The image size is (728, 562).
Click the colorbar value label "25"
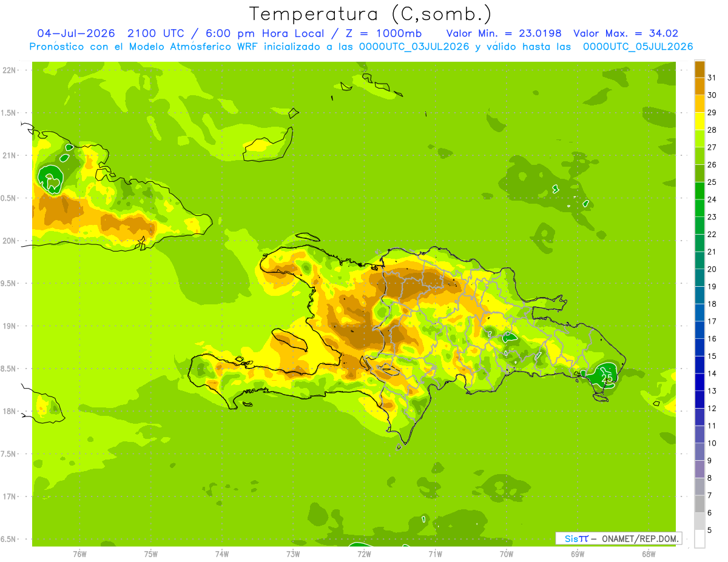pos(712,182)
